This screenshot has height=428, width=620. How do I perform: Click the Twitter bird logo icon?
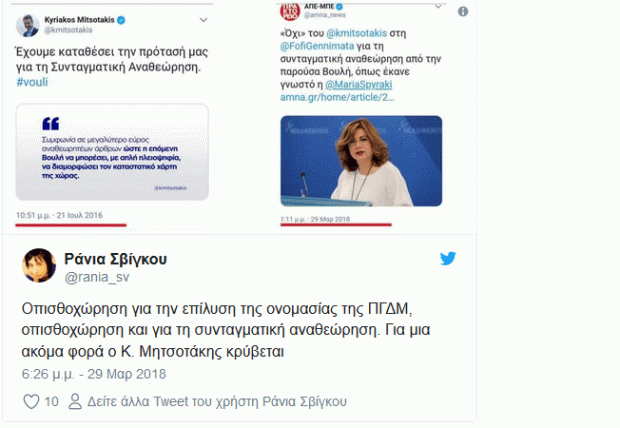pyautogui.click(x=448, y=259)
